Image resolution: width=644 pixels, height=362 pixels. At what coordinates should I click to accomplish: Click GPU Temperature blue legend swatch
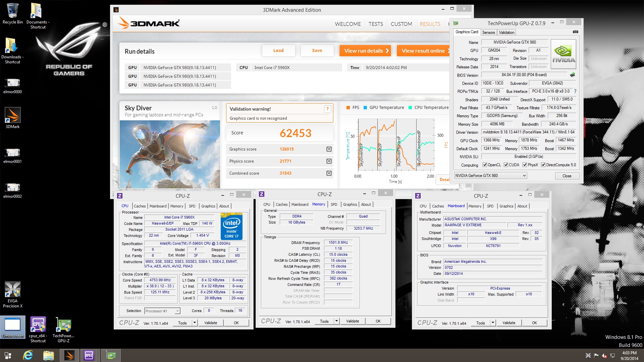click(x=365, y=108)
